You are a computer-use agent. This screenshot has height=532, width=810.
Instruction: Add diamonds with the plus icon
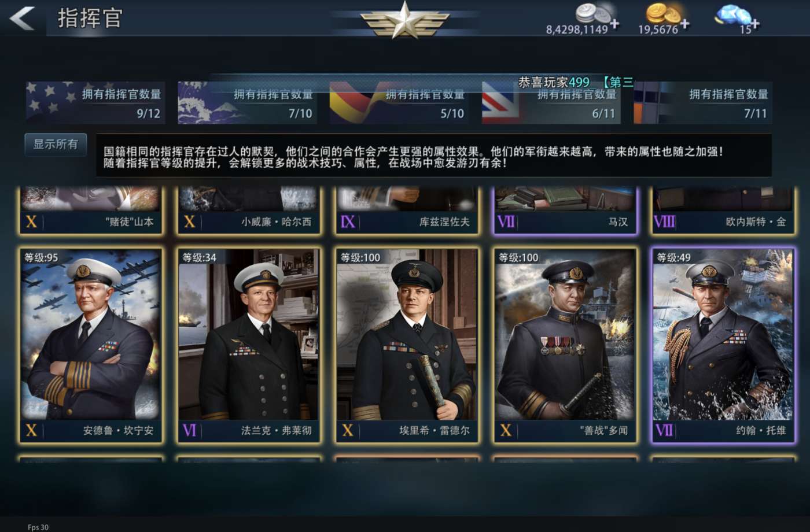click(x=755, y=24)
